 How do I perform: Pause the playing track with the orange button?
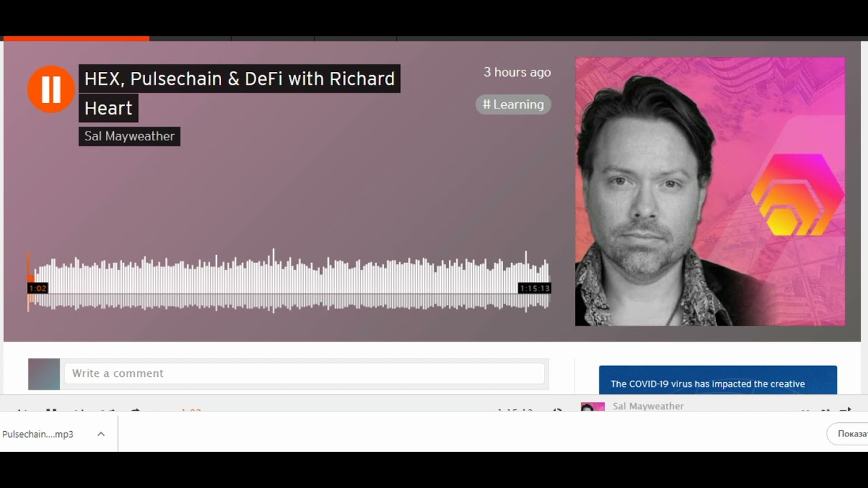(x=51, y=89)
